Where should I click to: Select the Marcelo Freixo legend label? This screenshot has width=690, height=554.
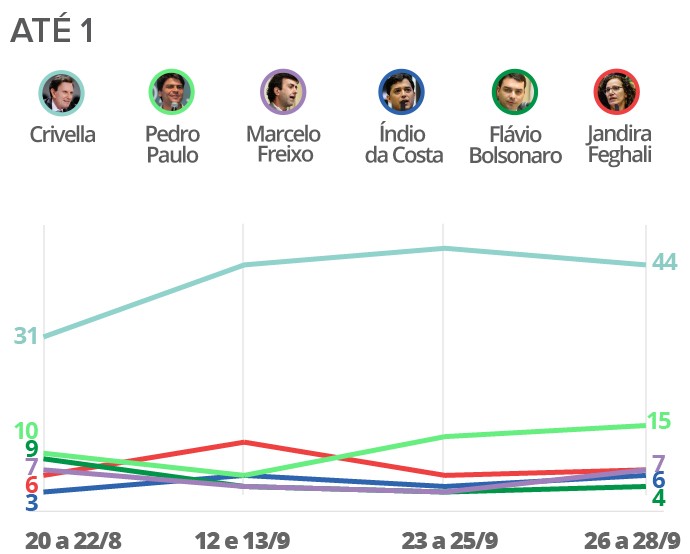coord(283,144)
